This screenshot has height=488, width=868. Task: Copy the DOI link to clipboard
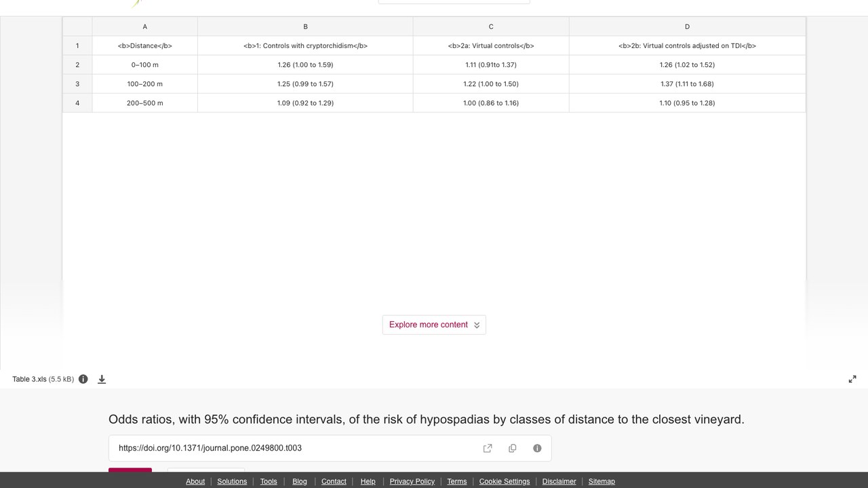pos(513,448)
